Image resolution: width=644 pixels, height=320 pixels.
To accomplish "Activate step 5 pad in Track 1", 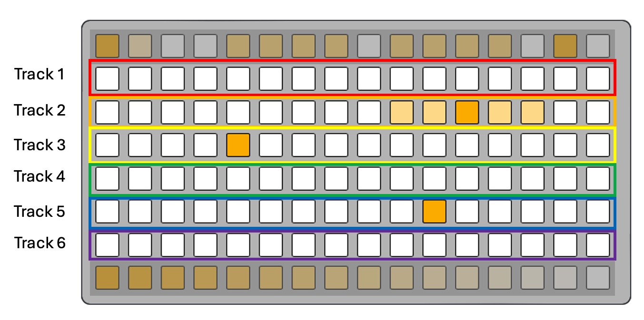I will (x=238, y=79).
